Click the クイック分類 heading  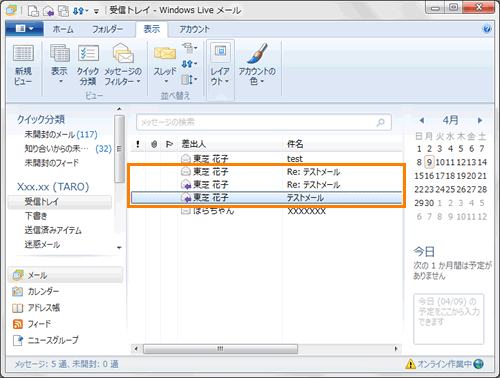point(41,120)
